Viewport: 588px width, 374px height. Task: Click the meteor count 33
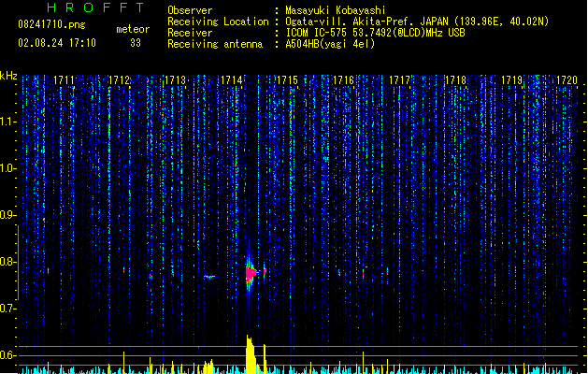136,43
